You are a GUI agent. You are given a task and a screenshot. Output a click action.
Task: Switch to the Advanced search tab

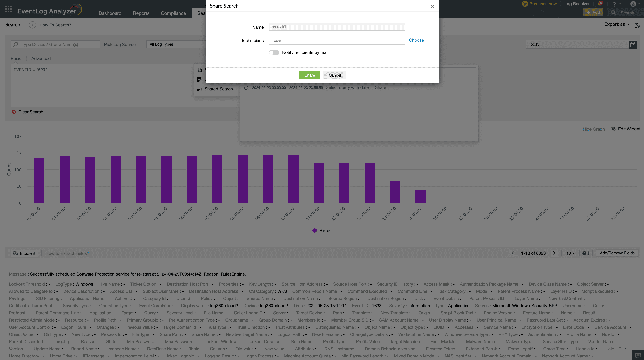[x=41, y=59]
